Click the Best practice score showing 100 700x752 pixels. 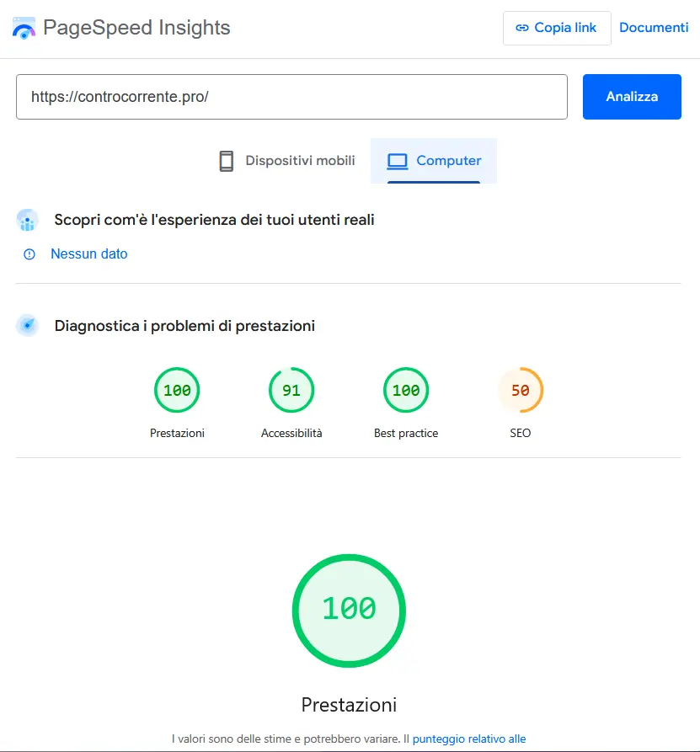(405, 390)
